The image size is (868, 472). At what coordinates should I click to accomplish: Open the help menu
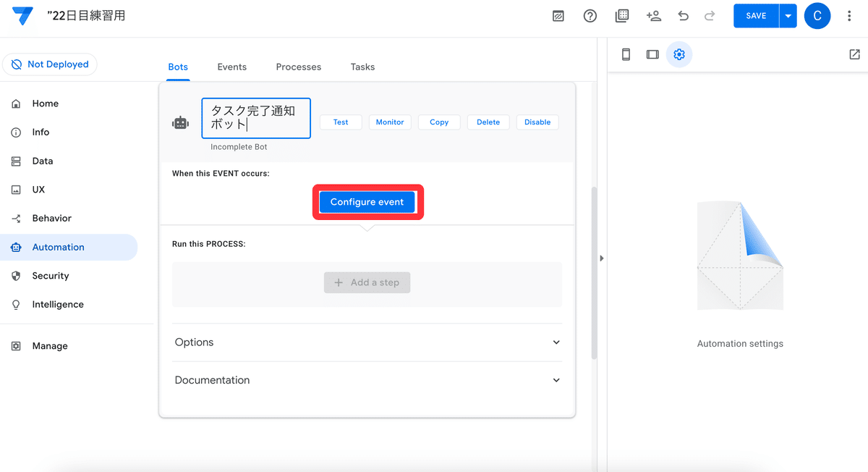(590, 15)
